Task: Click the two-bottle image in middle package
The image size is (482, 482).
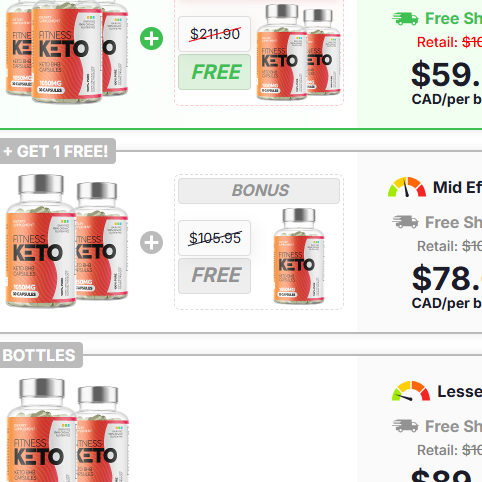Action: pos(67,241)
